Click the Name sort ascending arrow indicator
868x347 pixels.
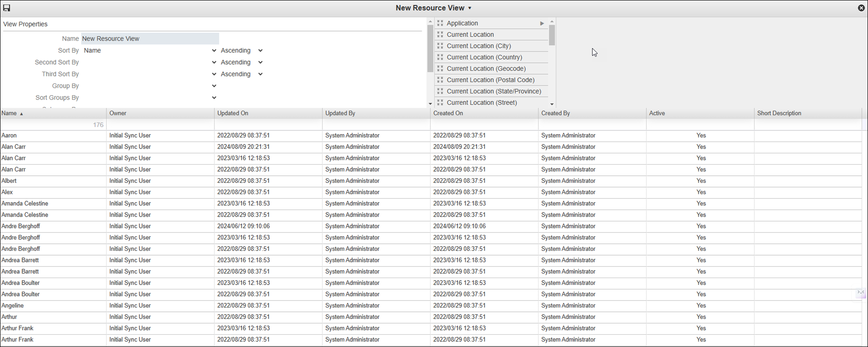(21, 114)
